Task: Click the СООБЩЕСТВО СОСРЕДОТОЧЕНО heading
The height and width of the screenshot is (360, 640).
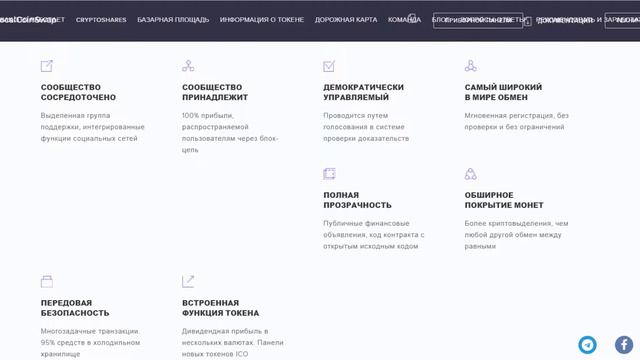Action: (x=78, y=92)
